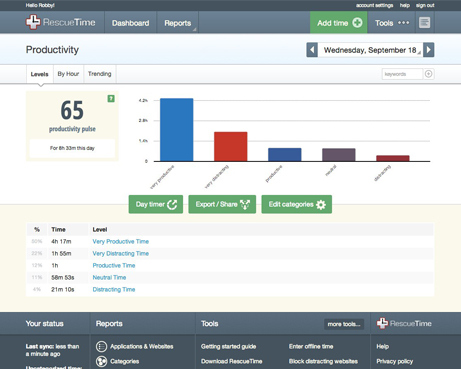Click the Applications & Websites footer link text
Screen dimensions: 461x369
coord(142,346)
